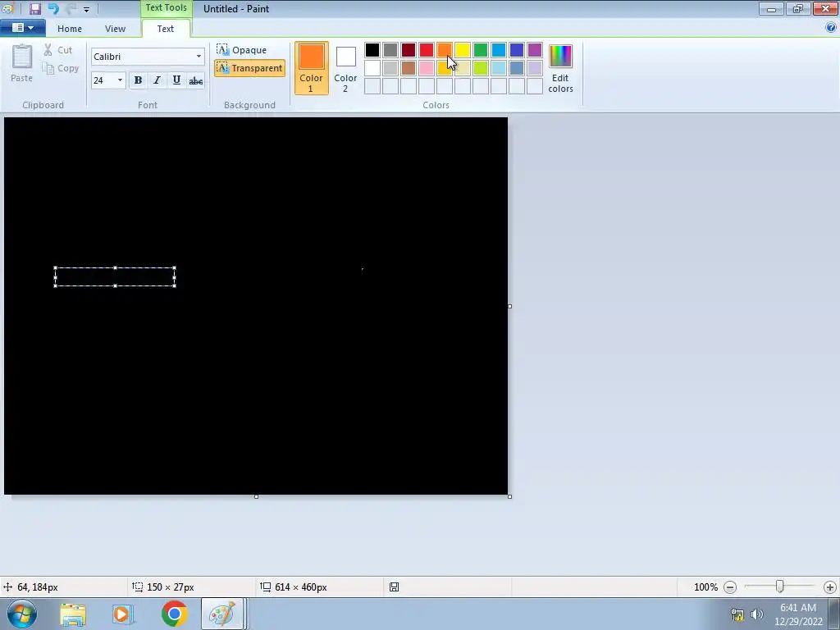This screenshot has width=840, height=630.
Task: Click inside the dashed text box on canvas
Action: 115,277
